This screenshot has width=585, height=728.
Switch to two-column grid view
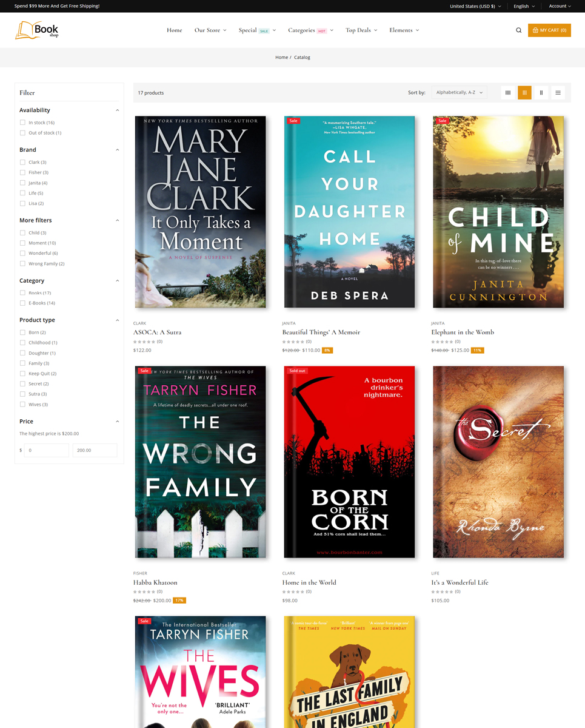coord(541,93)
